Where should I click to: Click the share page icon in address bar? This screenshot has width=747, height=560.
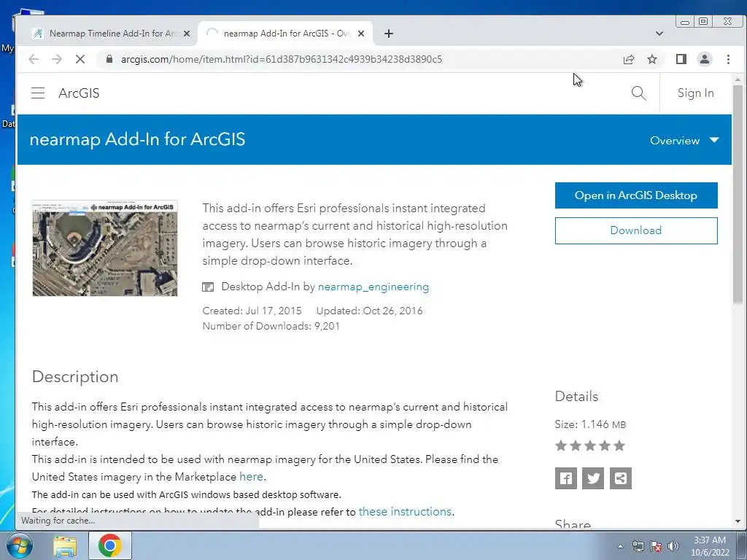pyautogui.click(x=628, y=59)
